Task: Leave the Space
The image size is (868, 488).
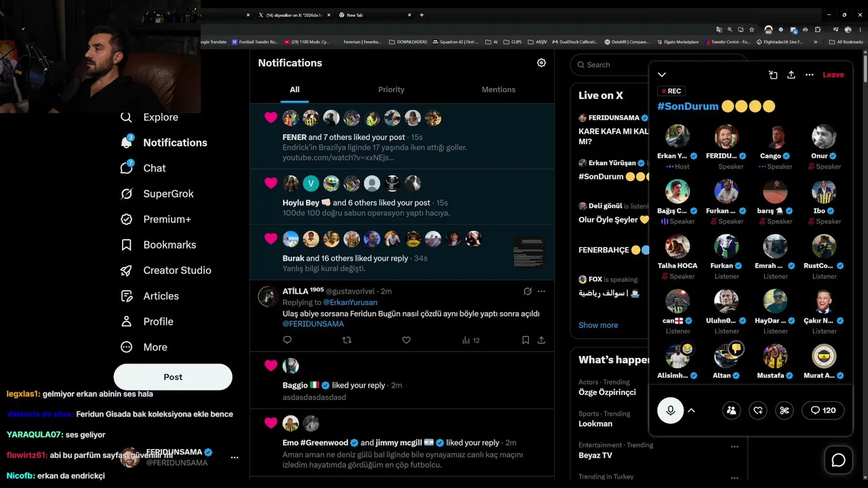Action: point(833,75)
